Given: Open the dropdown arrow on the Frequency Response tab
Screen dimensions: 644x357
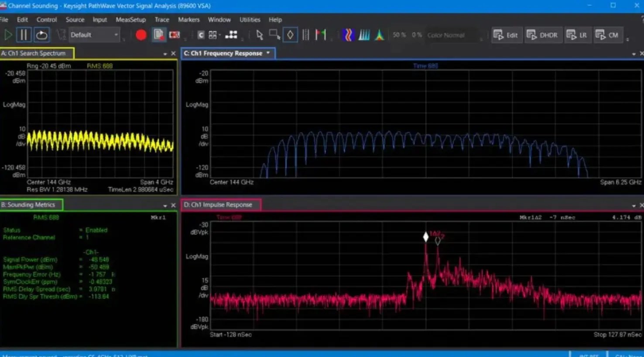Looking at the screenshot, I should [x=268, y=53].
